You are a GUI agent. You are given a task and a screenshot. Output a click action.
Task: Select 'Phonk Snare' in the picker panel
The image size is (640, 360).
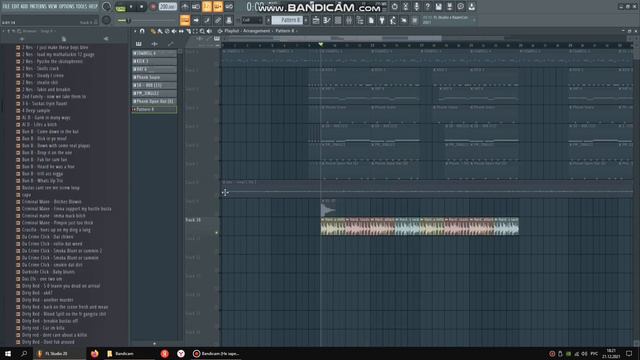pyautogui.click(x=154, y=77)
